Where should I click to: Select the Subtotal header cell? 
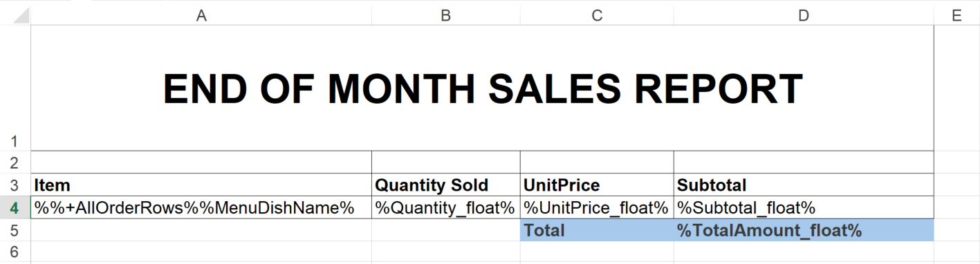point(804,185)
